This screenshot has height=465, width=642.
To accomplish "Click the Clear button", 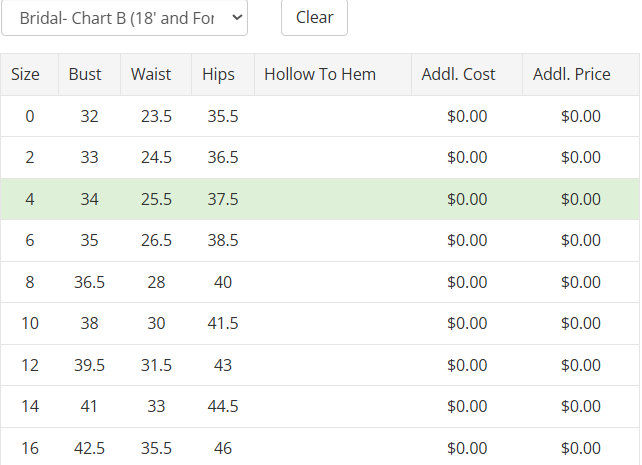I will pyautogui.click(x=314, y=18).
